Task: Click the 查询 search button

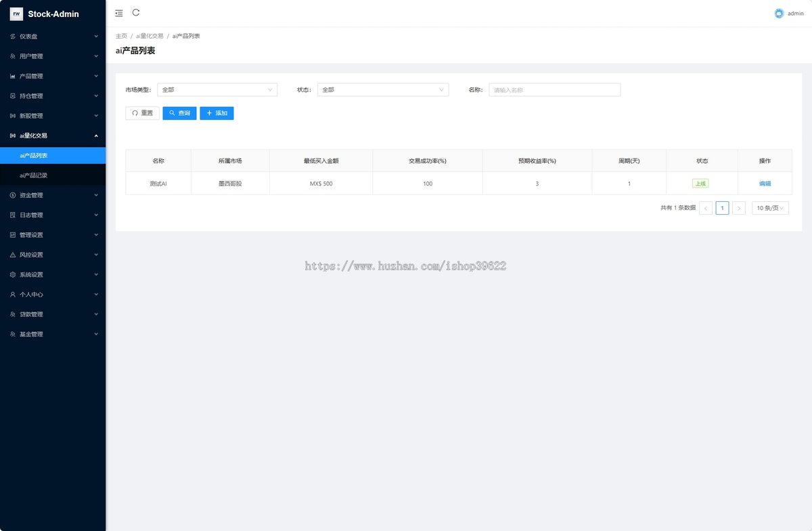Action: point(179,113)
